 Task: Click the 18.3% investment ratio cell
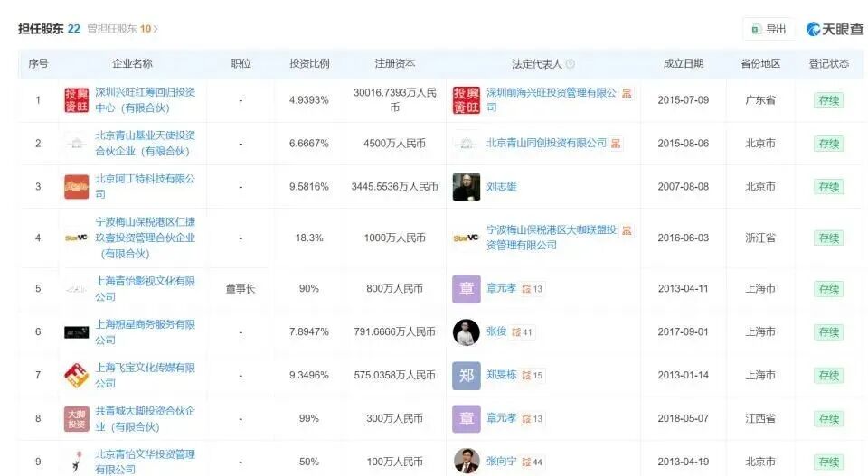[x=309, y=238]
